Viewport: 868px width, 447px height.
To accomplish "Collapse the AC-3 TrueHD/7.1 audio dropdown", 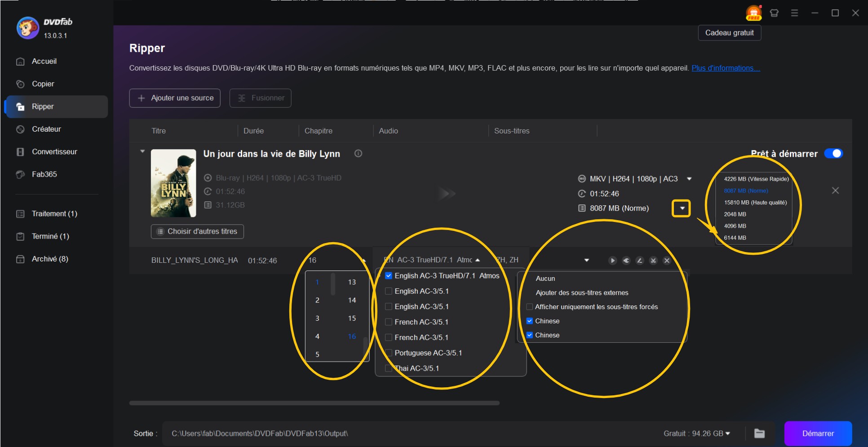I will click(478, 260).
